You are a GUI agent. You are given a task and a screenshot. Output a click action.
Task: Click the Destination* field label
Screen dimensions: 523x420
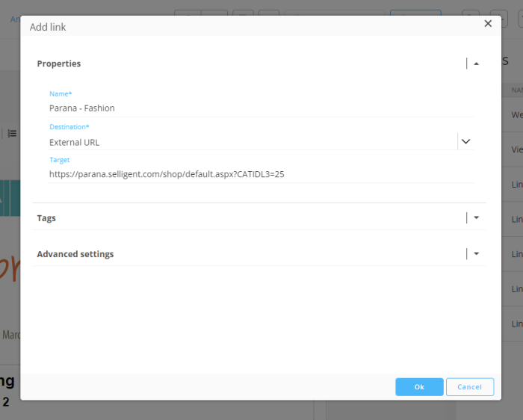tap(69, 127)
